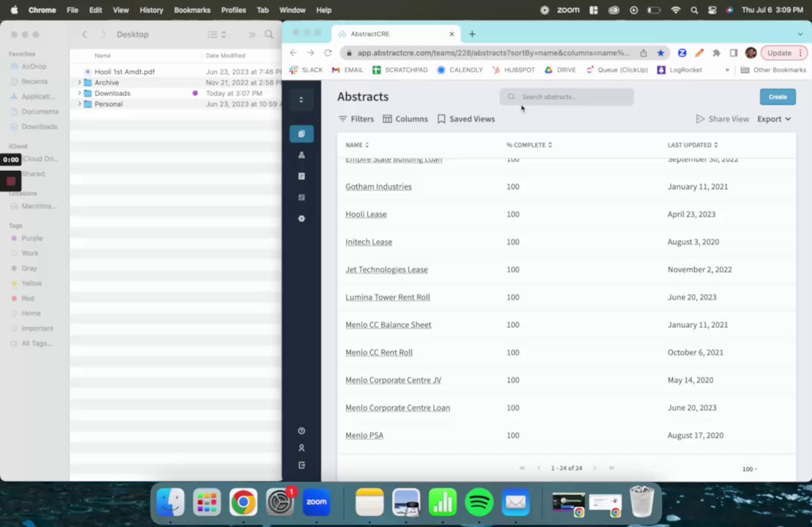
Task: Open Spotify from the Dock
Action: [x=479, y=502]
